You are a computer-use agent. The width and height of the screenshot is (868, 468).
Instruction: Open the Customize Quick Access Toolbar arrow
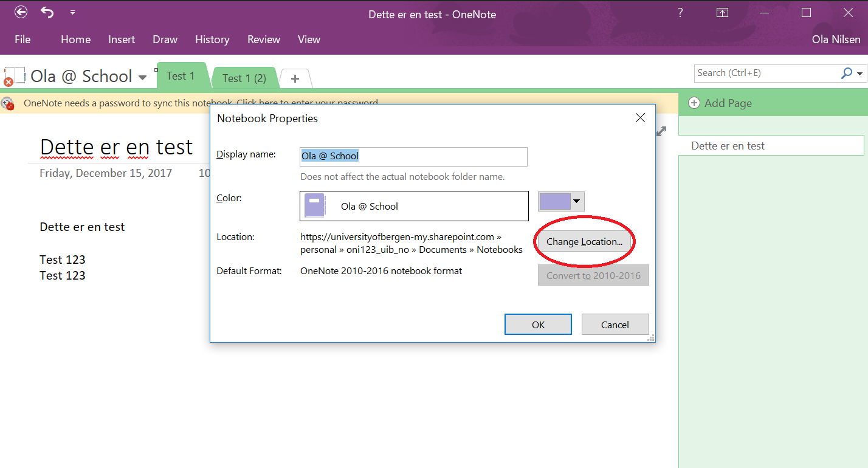tap(72, 13)
